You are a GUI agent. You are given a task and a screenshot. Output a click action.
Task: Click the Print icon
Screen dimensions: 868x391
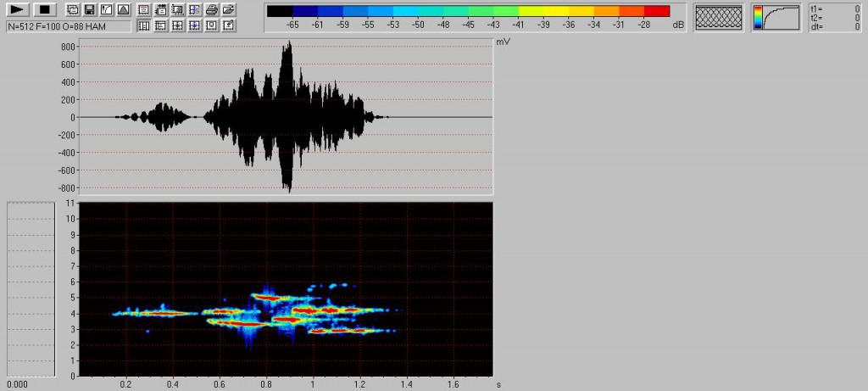(211, 10)
